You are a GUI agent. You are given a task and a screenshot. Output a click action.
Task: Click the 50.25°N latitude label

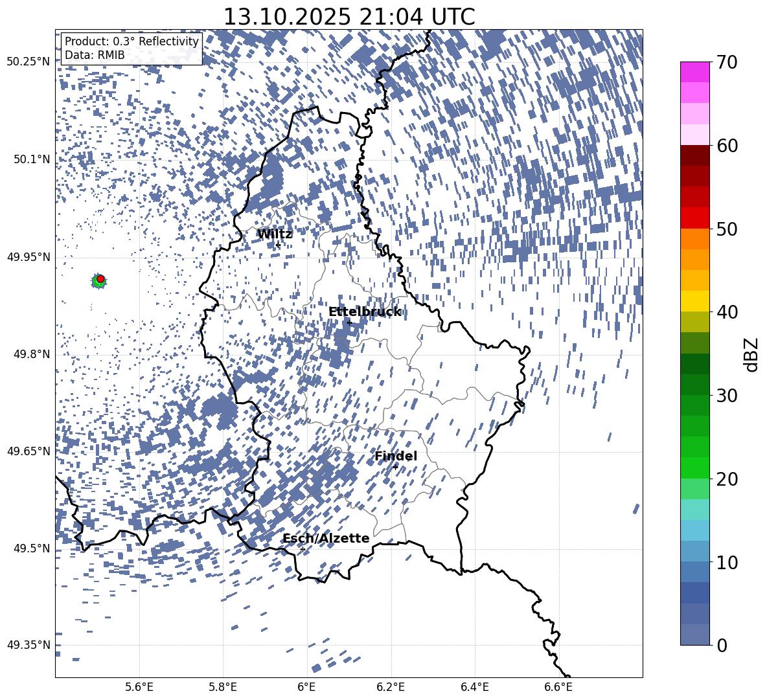point(29,62)
